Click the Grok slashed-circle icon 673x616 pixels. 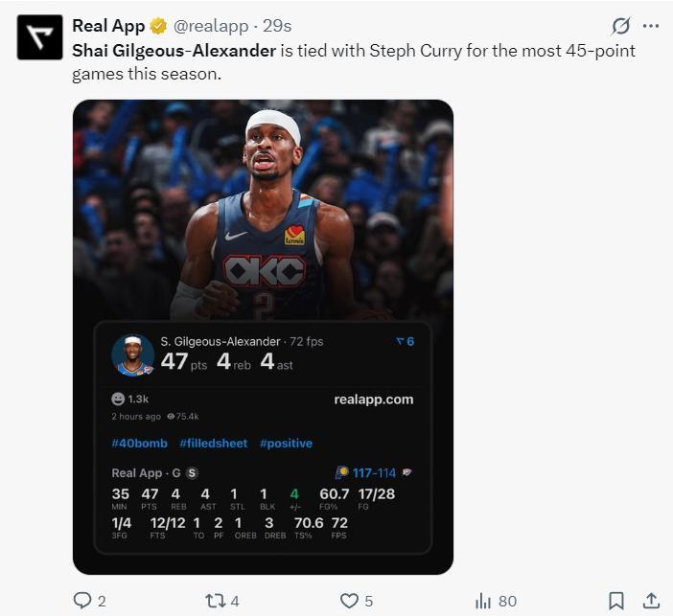coord(620,26)
